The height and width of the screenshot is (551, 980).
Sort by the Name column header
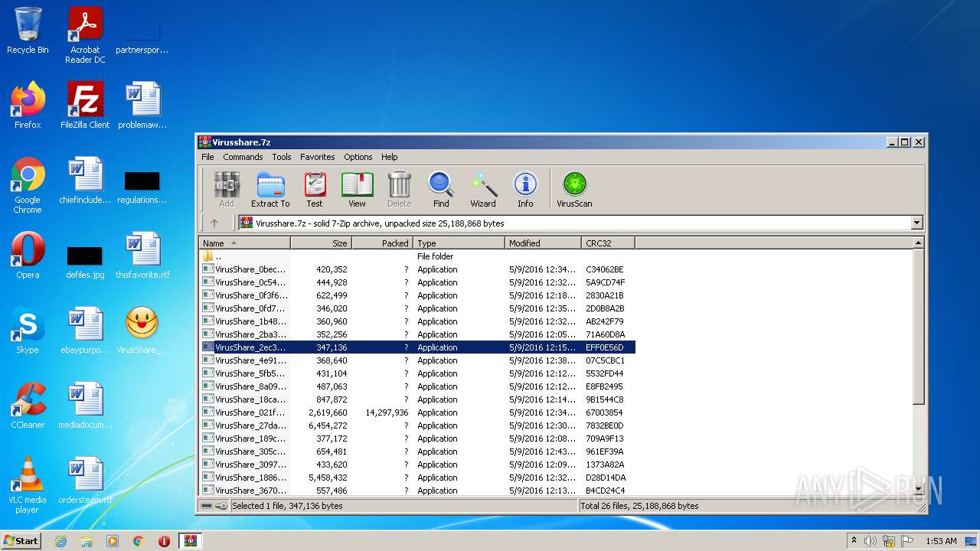(x=245, y=243)
